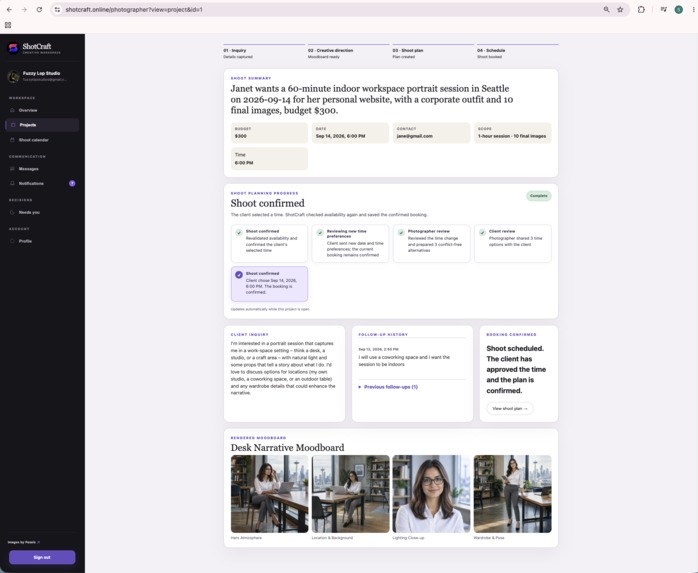The height and width of the screenshot is (573, 698).
Task: Click the Shoot calendar icon
Action: pyautogui.click(x=12, y=140)
